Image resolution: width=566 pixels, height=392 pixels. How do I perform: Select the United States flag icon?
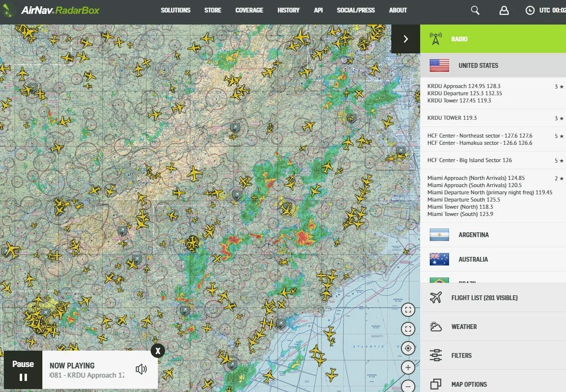439,65
